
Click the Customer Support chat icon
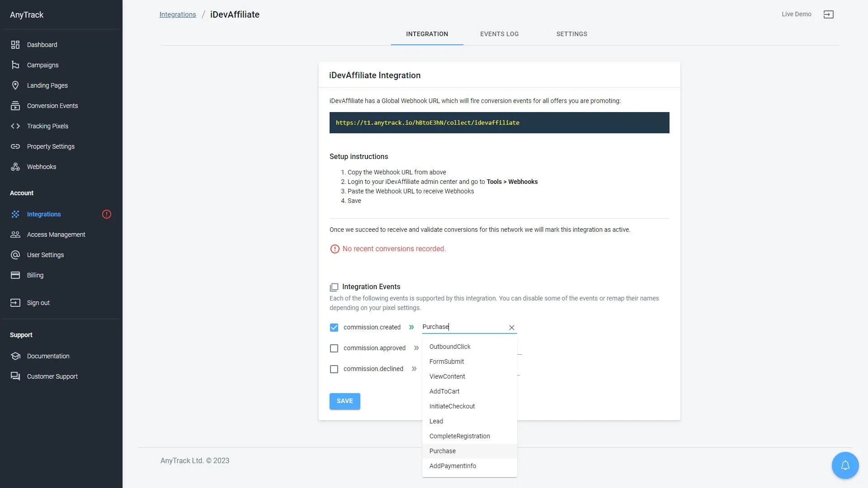pyautogui.click(x=15, y=376)
